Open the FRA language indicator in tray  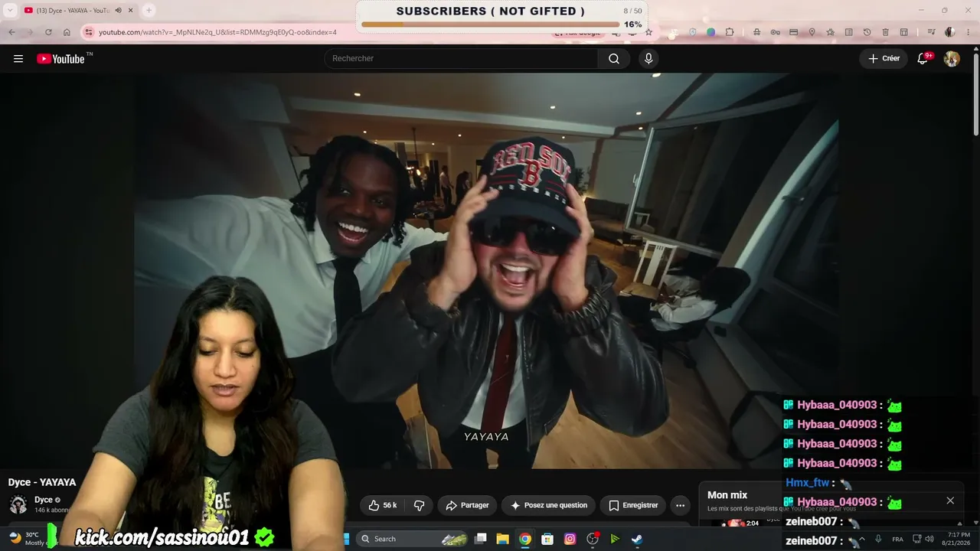pos(897,539)
